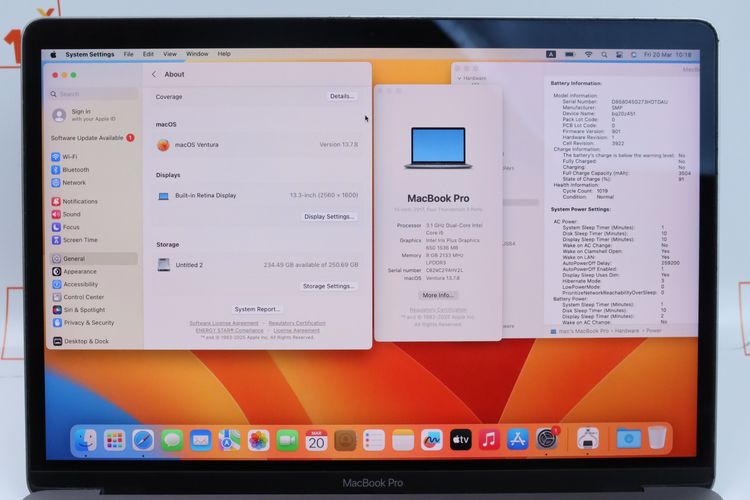Open the Edit menu
Image resolution: width=750 pixels, height=500 pixels.
(148, 54)
